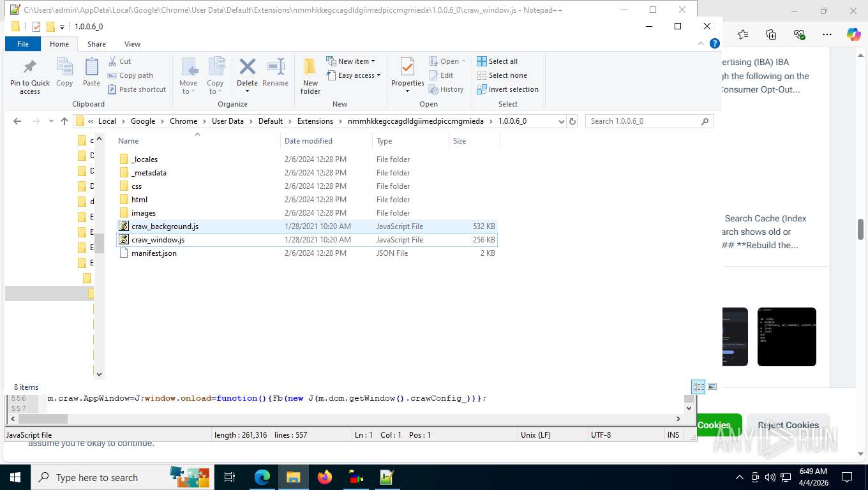Create a New folder
Screen dimensions: 868x490
[x=310, y=77]
